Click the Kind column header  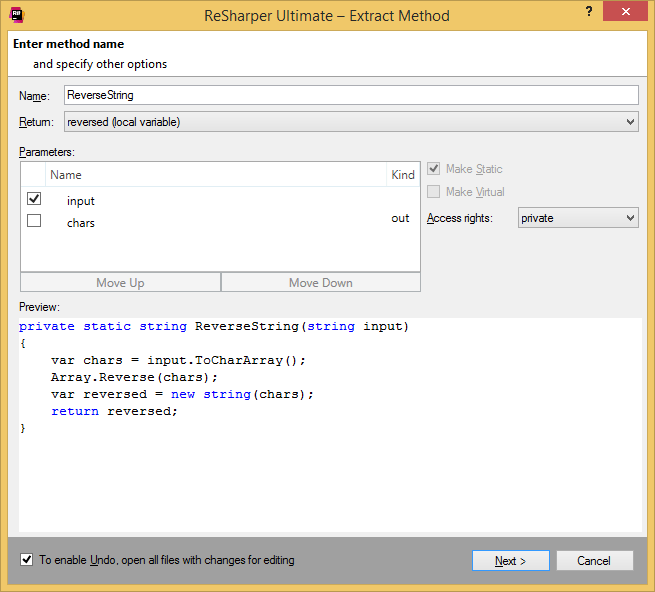(x=403, y=175)
